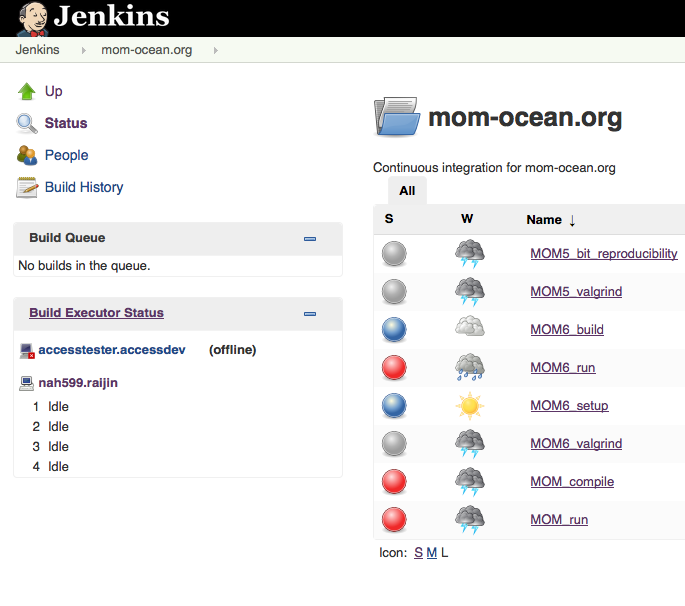Open the Up link in sidebar
This screenshot has height=606, width=685.
tap(54, 91)
